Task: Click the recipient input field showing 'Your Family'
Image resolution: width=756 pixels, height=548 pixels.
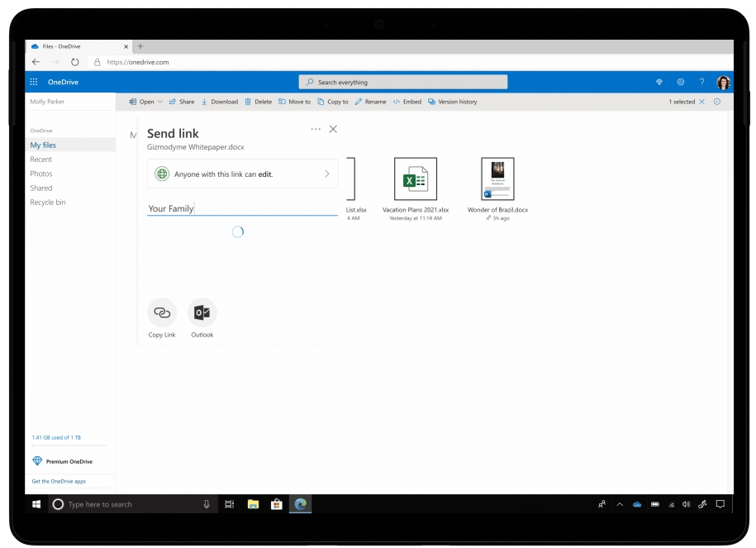Action: 240,209
